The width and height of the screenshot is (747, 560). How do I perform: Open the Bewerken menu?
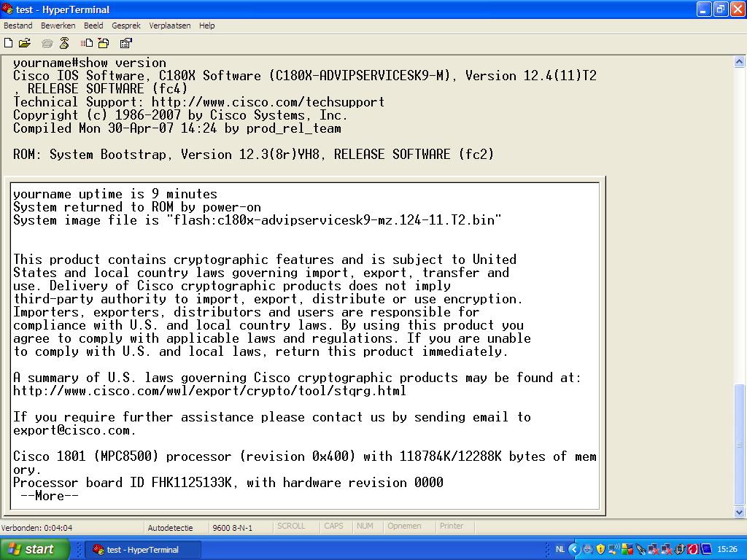click(58, 26)
